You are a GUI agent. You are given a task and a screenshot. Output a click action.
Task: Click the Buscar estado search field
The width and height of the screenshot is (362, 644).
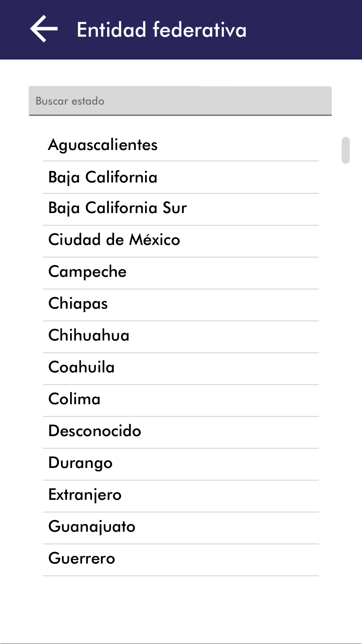pyautogui.click(x=180, y=101)
